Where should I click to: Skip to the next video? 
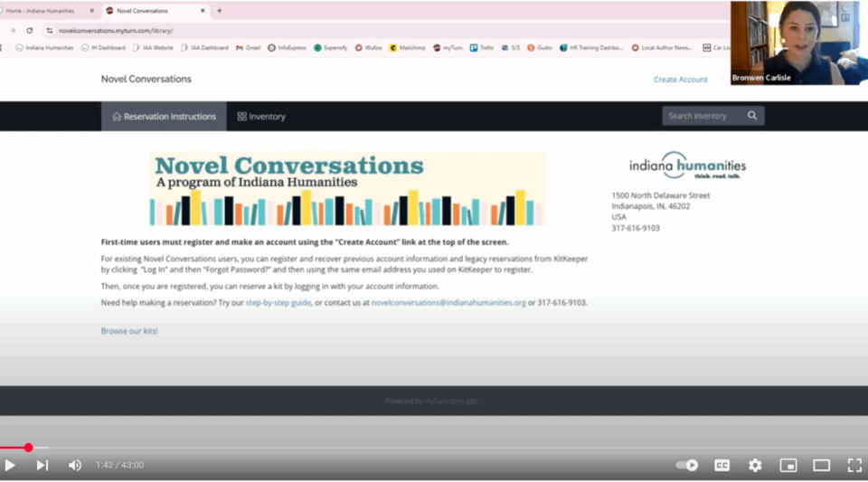coord(42,466)
